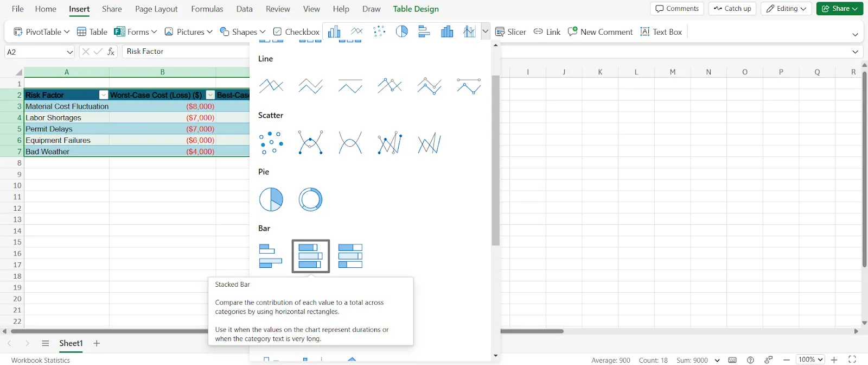Screen dimensions: 868x365
Task: Choose Scatter with Smooth Lines icon
Action: coord(350,143)
